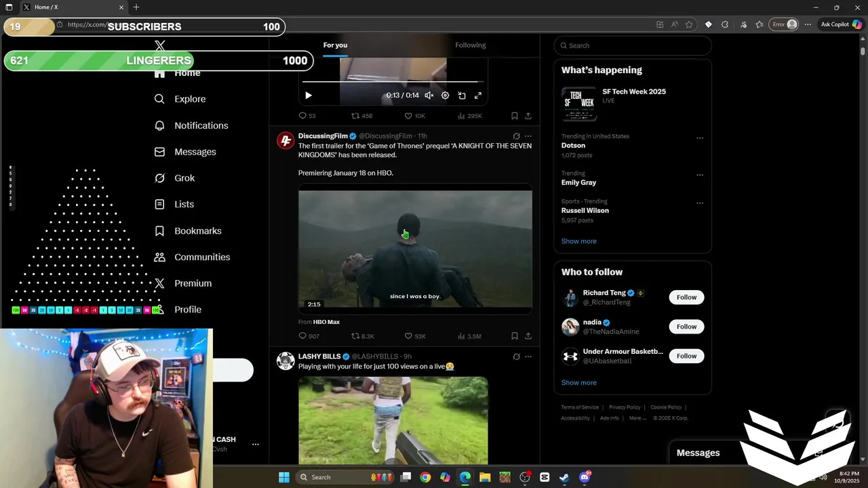Open Explore in the sidebar
This screenshot has height=488, width=868.
[180, 99]
